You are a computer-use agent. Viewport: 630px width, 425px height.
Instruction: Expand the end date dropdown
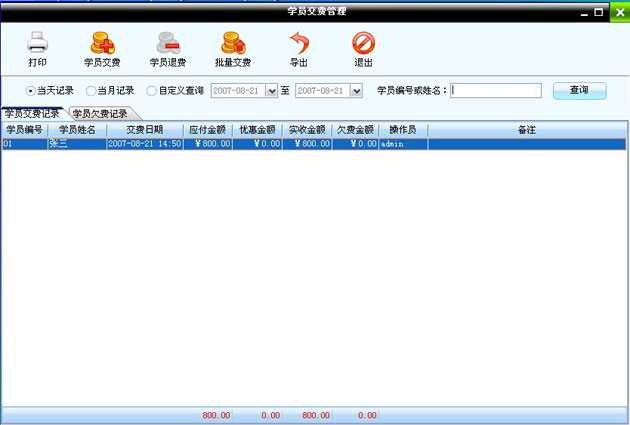356,91
